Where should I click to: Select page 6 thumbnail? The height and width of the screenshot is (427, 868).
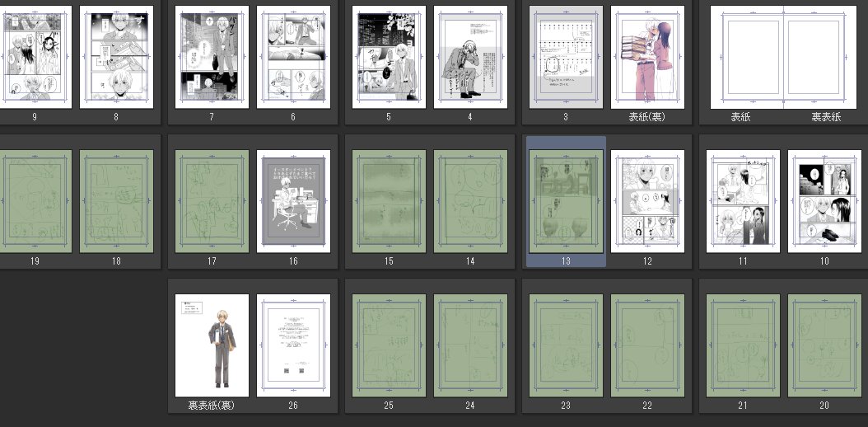(293, 57)
